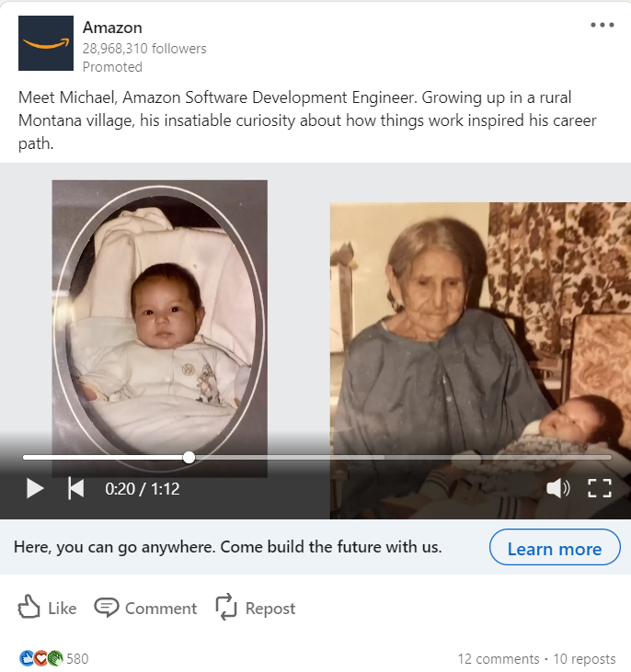Screen dimensions: 631x672
Task: Restart video with skip-to-beginning icon
Action: tap(76, 488)
